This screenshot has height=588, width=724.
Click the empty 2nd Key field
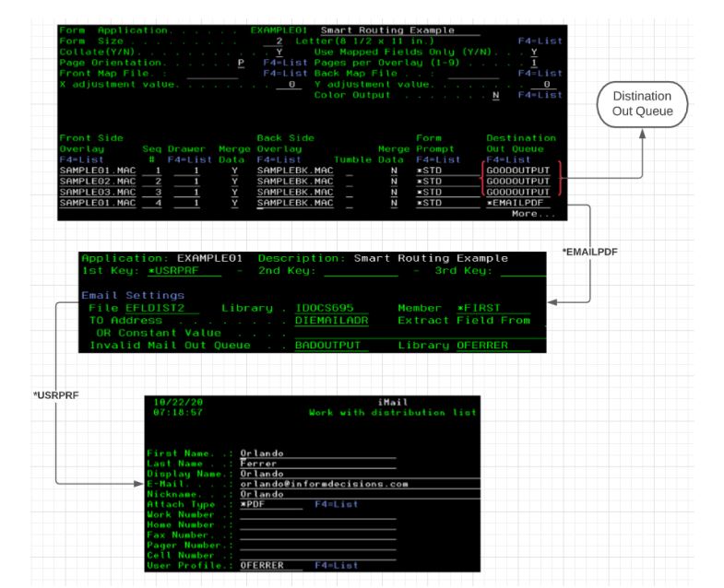(361, 271)
